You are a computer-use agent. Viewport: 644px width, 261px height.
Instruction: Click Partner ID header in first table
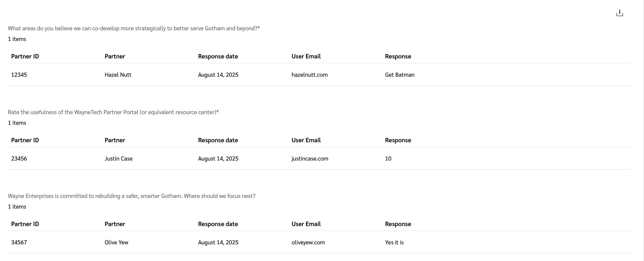coord(25,56)
